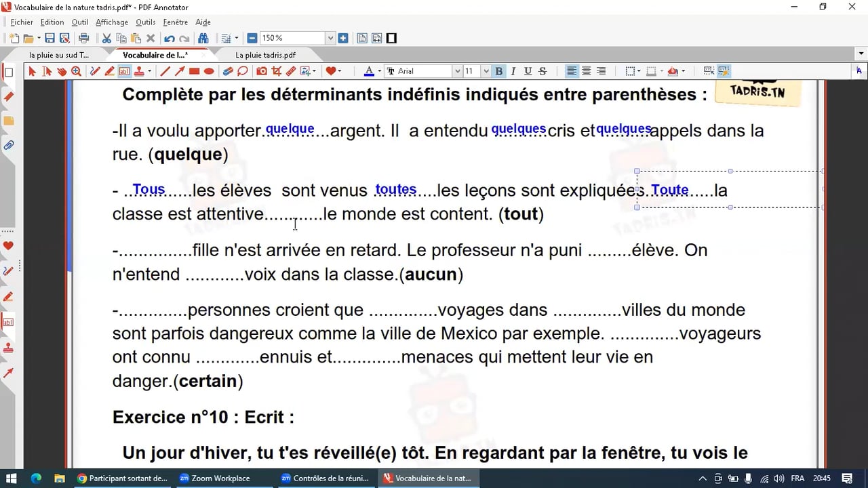The height and width of the screenshot is (488, 868).
Task: Select the Marker highlighter tool
Action: [x=109, y=71]
